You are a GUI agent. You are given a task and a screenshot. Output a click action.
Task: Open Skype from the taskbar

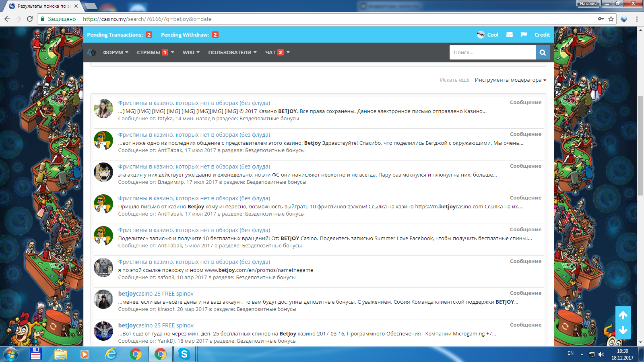click(184, 354)
